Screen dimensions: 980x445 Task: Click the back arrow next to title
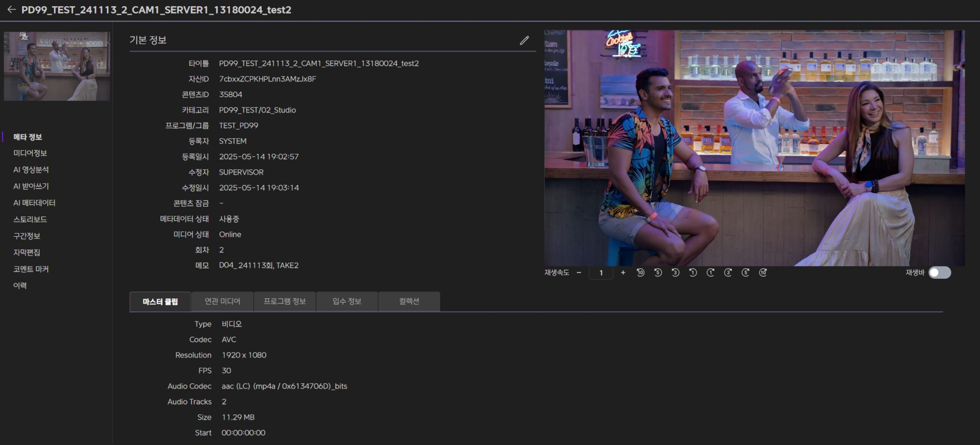pyautogui.click(x=11, y=10)
